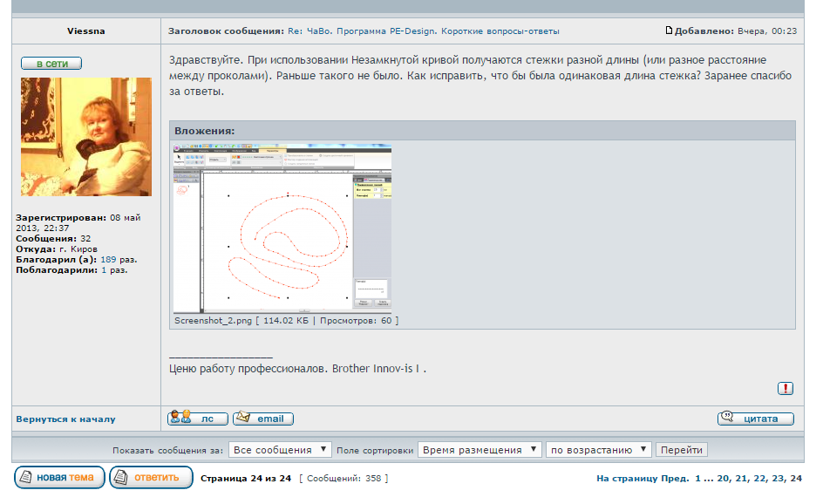Click the 'в сети' online status badge

[x=51, y=64]
